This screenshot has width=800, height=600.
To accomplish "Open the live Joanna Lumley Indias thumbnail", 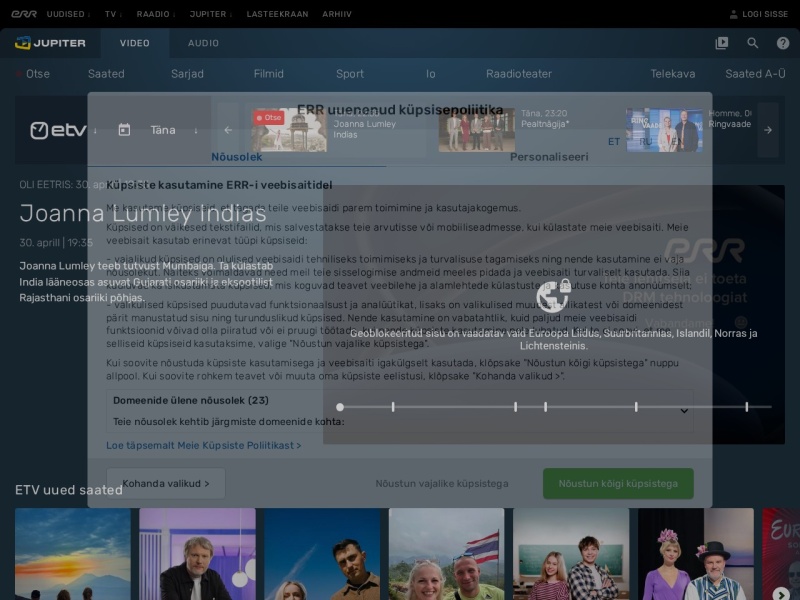I will point(289,130).
